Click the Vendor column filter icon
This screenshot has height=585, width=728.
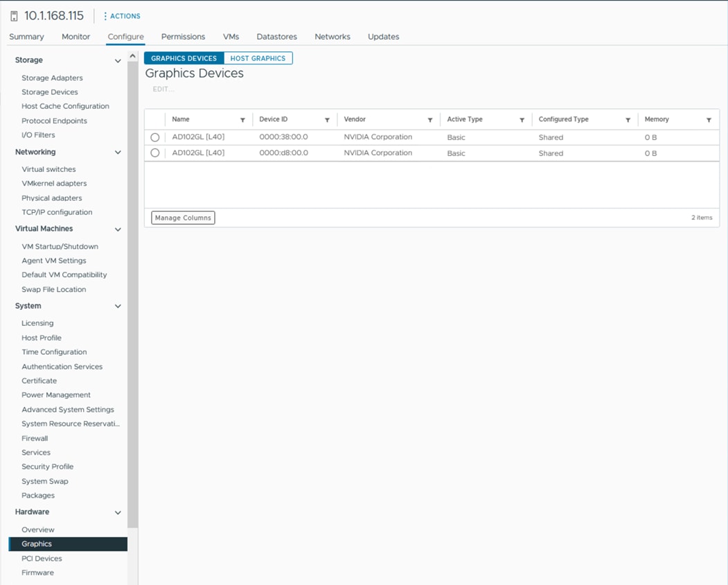(430, 120)
